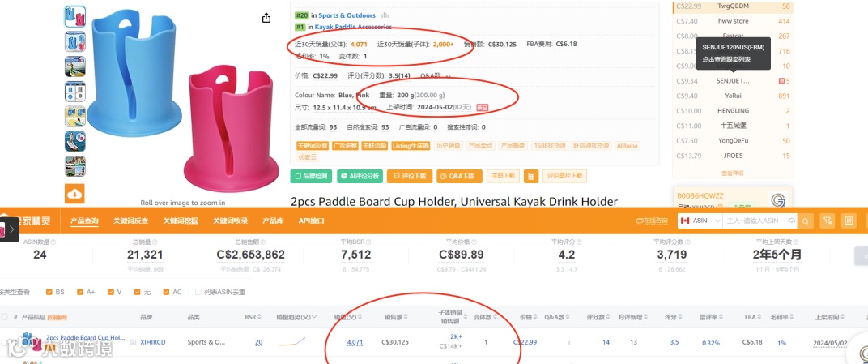The width and height of the screenshot is (868, 364).
Task: Open the orange calculator icon button
Action: coord(531,176)
